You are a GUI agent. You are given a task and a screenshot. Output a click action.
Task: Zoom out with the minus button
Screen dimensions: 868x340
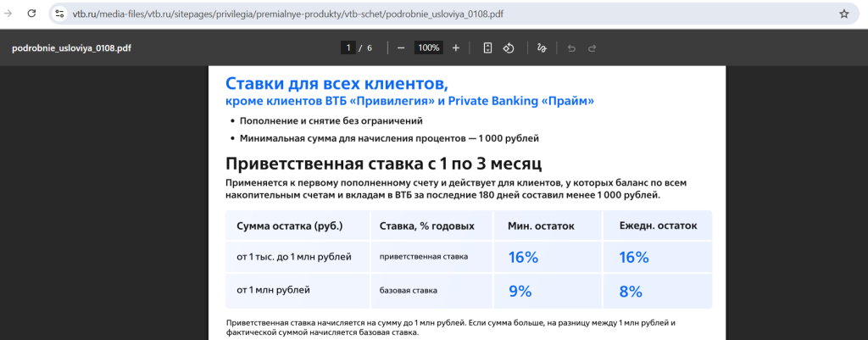(401, 48)
